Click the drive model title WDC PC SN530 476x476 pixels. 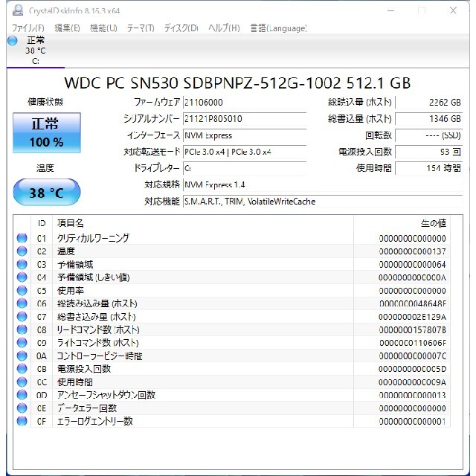coord(237,83)
